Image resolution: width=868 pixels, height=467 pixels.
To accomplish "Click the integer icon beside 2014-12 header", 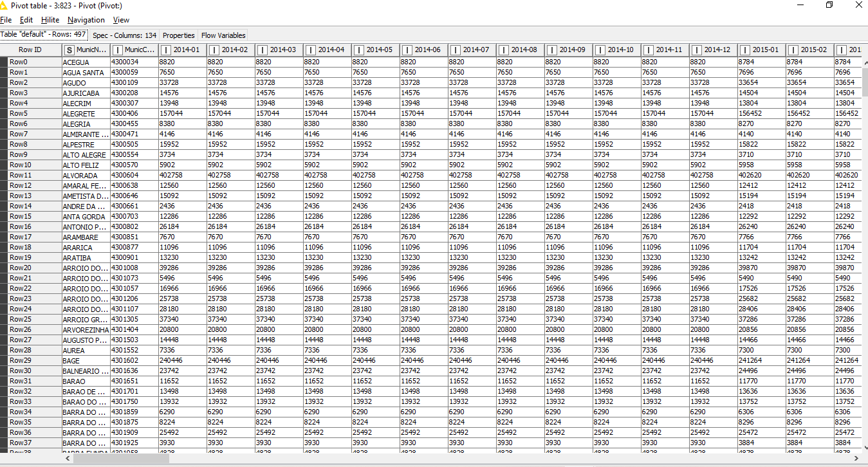I will 697,50.
